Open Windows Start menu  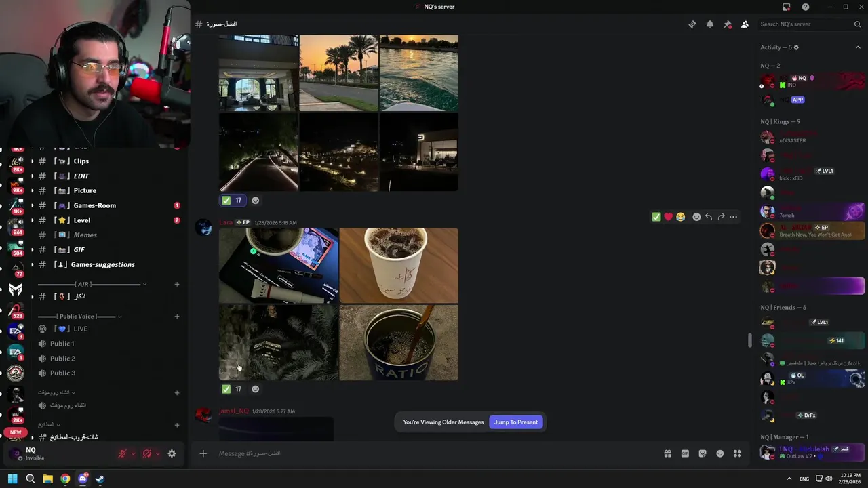[12, 479]
